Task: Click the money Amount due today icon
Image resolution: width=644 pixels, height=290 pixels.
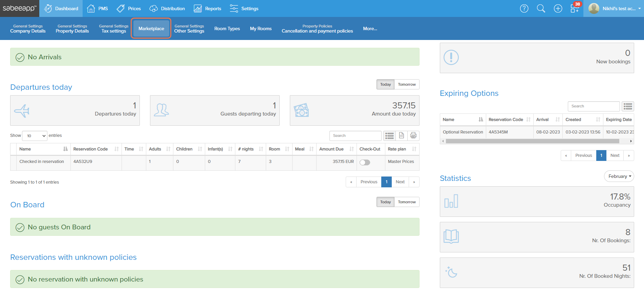Action: tap(301, 110)
